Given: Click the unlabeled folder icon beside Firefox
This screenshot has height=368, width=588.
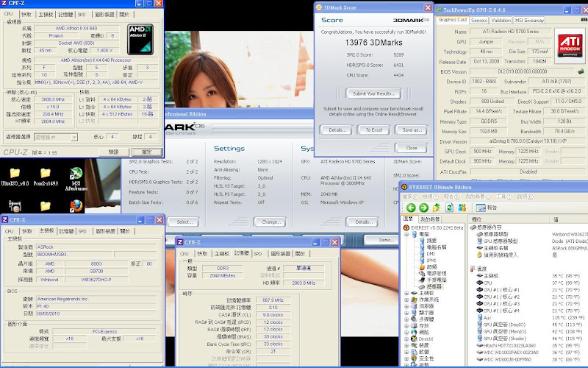Looking at the screenshot, I should pyautogui.click(x=46, y=206).
